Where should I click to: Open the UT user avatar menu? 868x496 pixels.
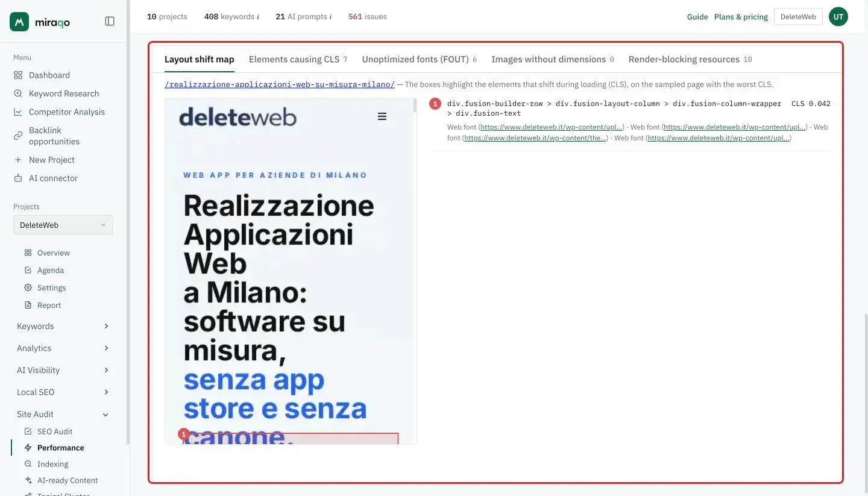coord(838,17)
